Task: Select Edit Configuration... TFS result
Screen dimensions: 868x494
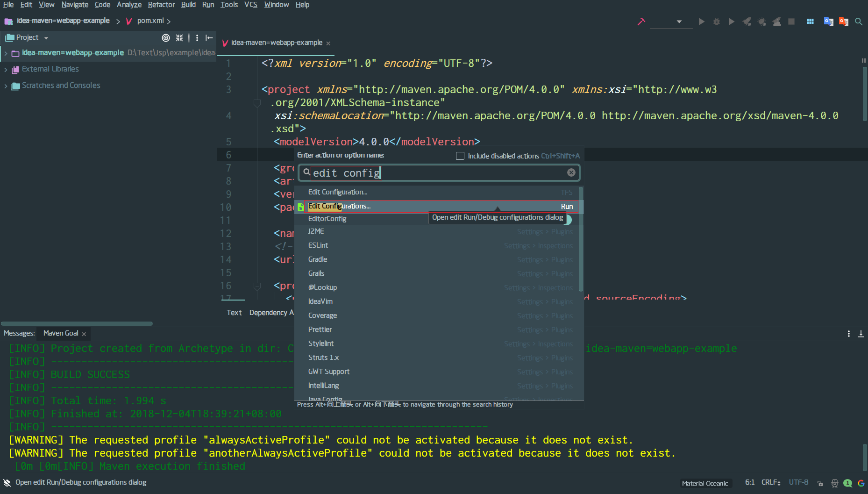Action: point(437,192)
